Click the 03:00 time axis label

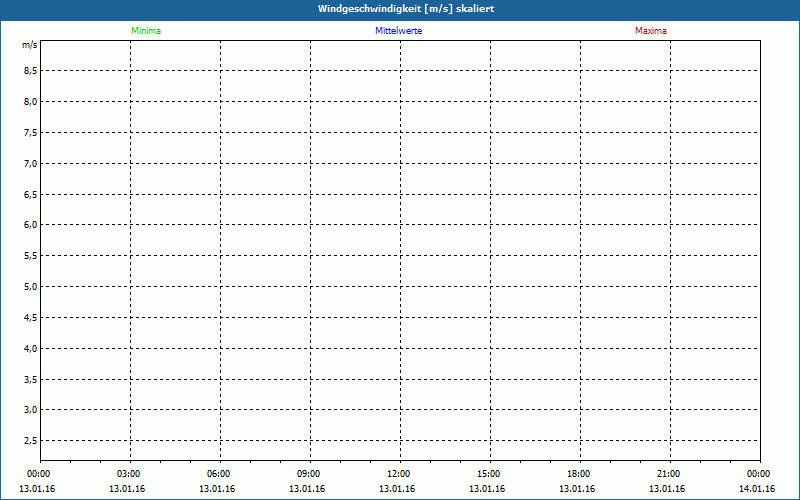(129, 474)
